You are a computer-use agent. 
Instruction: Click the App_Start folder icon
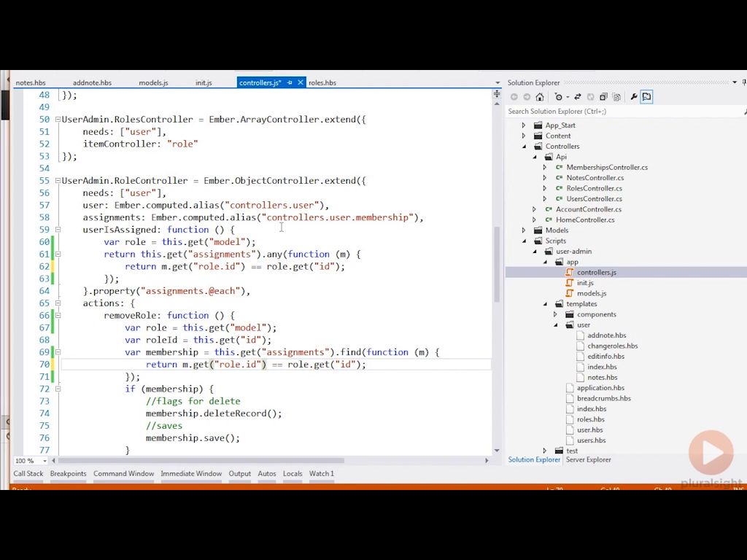[538, 125]
